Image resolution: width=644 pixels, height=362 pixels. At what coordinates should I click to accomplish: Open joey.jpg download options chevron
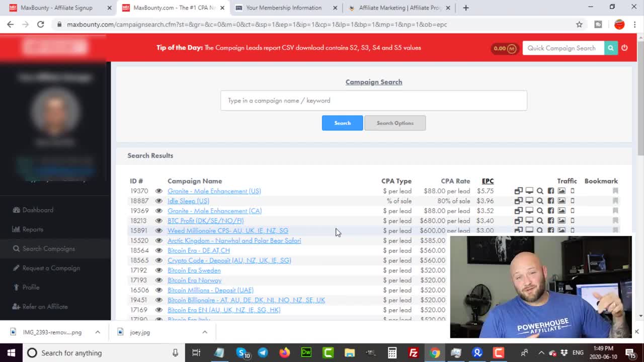tap(205, 332)
